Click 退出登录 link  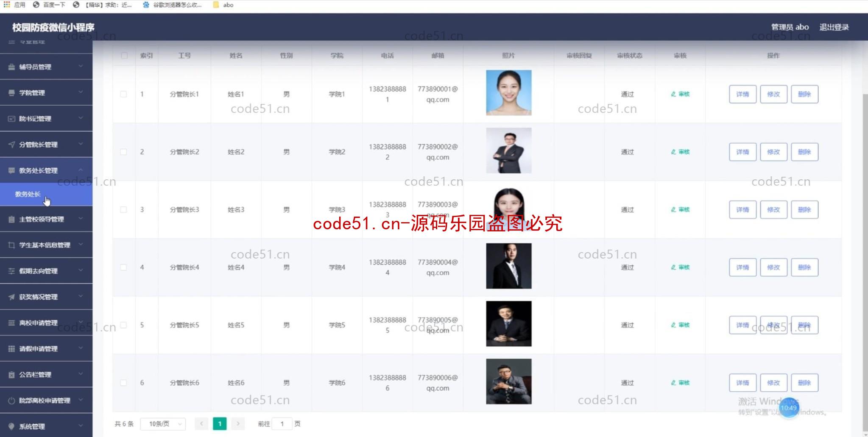834,27
